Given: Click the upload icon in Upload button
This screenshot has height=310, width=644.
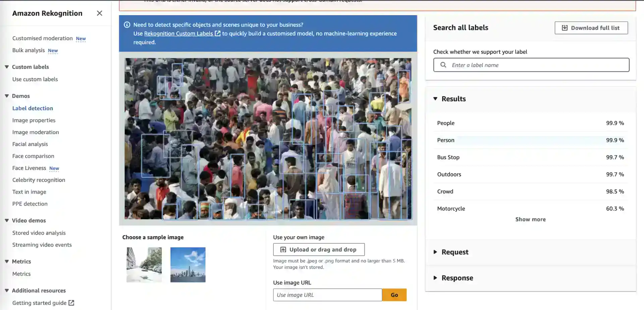Looking at the screenshot, I should point(283,250).
